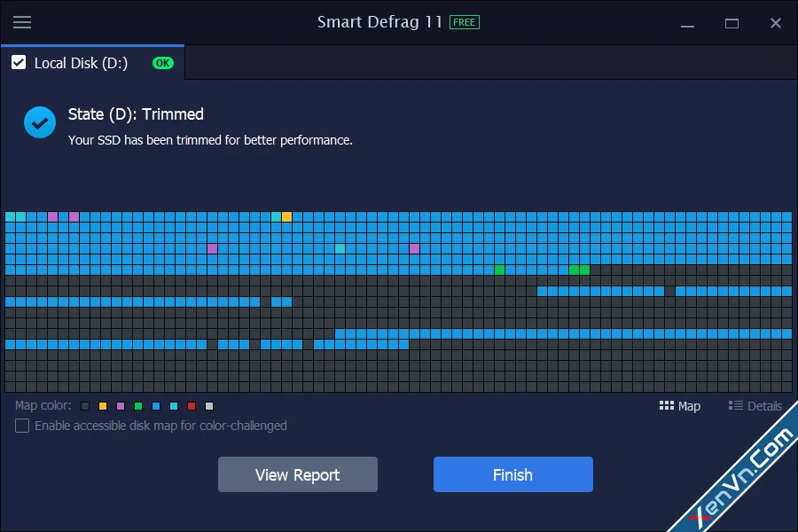The width and height of the screenshot is (798, 532).
Task: Click the green OK status badge
Action: [x=163, y=63]
